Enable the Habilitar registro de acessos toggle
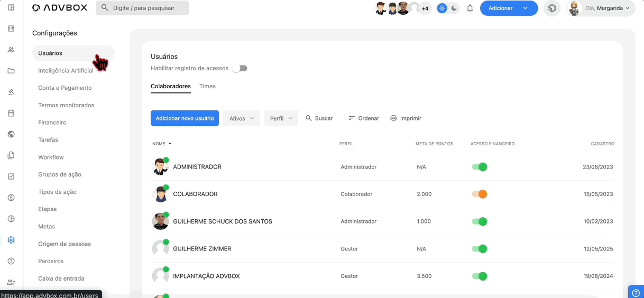Image resolution: width=644 pixels, height=298 pixels. point(240,68)
